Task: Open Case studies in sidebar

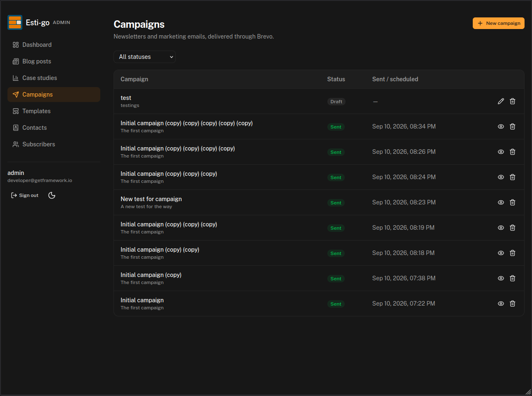Action: tap(54, 78)
